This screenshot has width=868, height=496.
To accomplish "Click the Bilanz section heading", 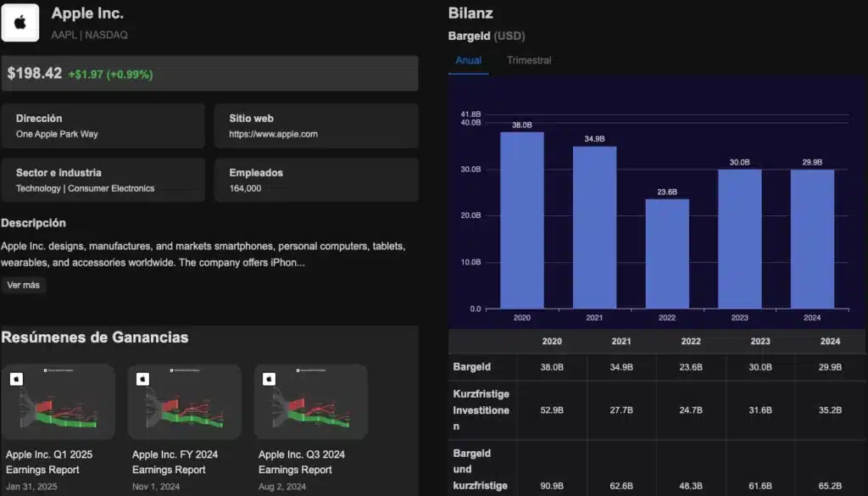I will (470, 14).
